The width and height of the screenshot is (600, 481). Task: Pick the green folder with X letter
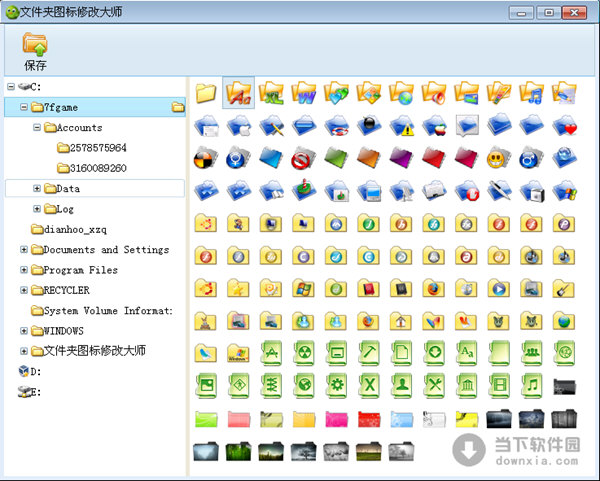369,385
